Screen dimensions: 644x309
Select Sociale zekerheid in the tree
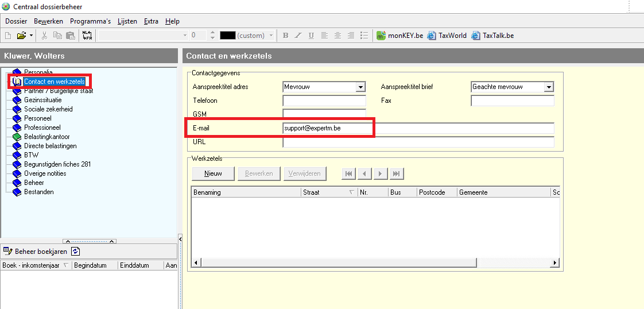click(48, 109)
